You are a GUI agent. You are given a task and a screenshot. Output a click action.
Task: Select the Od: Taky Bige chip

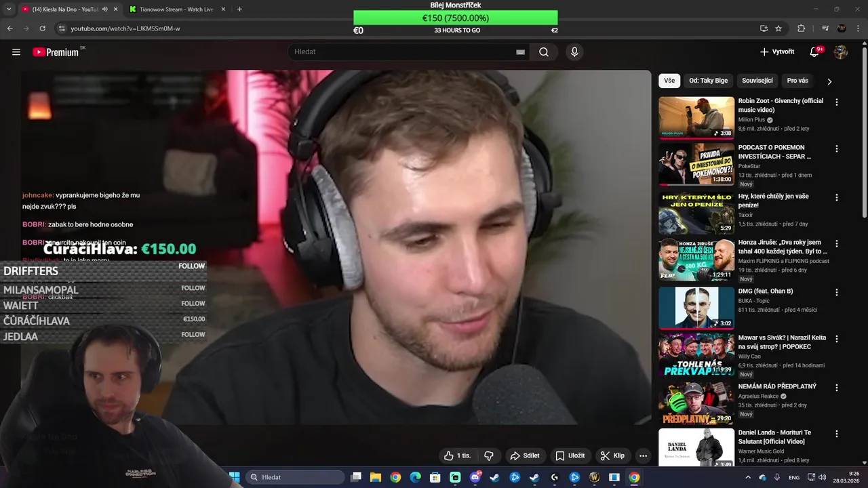coord(708,81)
